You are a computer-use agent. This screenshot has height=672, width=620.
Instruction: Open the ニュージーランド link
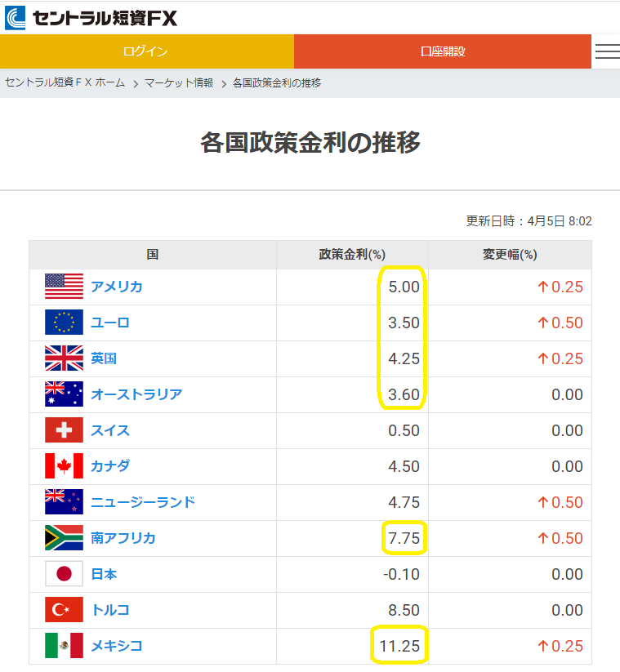(143, 502)
